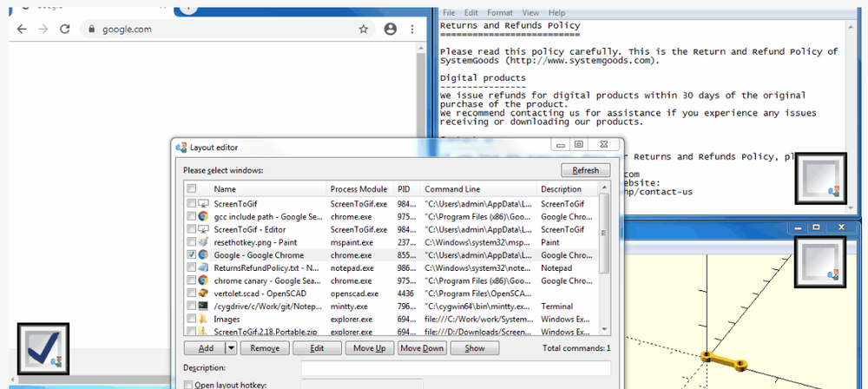Enable the Open layout hotkey checkbox

(188, 386)
